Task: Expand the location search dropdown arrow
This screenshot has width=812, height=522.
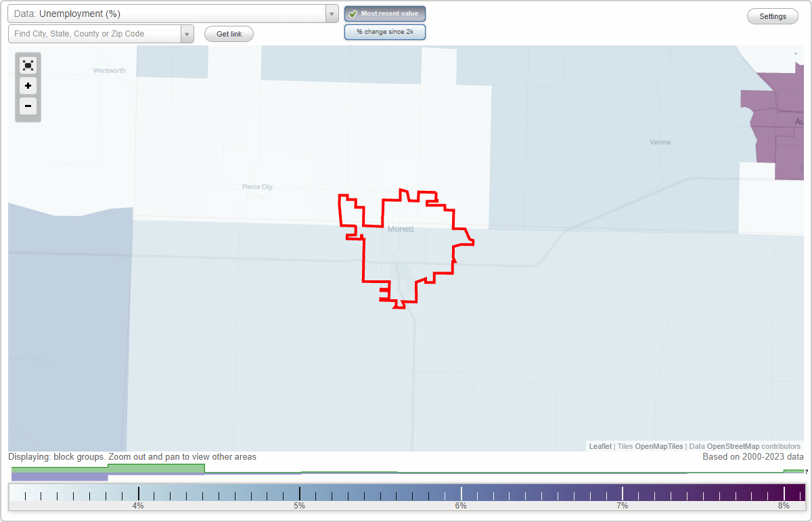Action: (187, 34)
